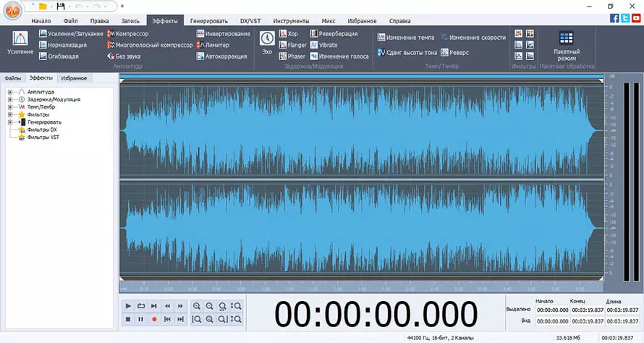Click the bottom-right vertical zoom magnifier
The image size is (644, 343).
(x=236, y=319)
